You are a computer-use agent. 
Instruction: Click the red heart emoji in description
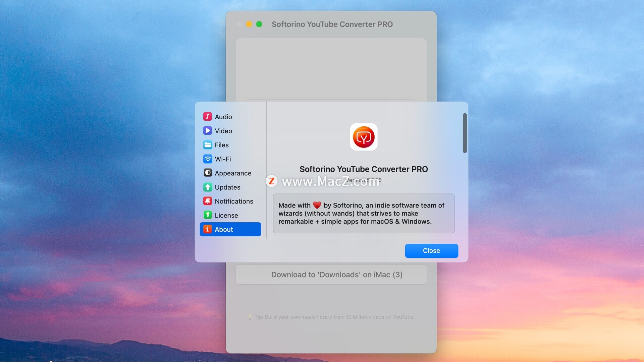click(317, 205)
